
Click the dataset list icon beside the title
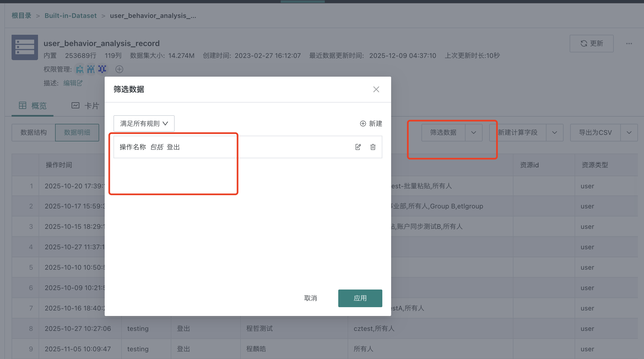pos(25,47)
